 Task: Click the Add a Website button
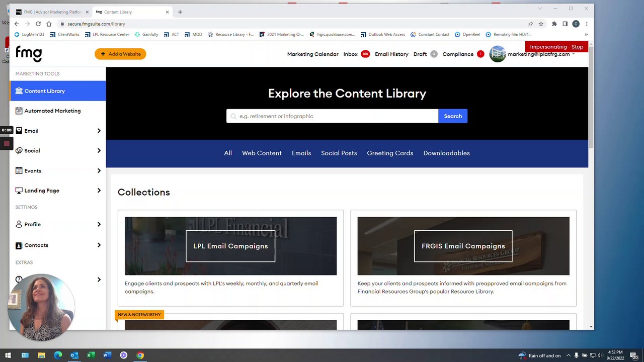120,54
